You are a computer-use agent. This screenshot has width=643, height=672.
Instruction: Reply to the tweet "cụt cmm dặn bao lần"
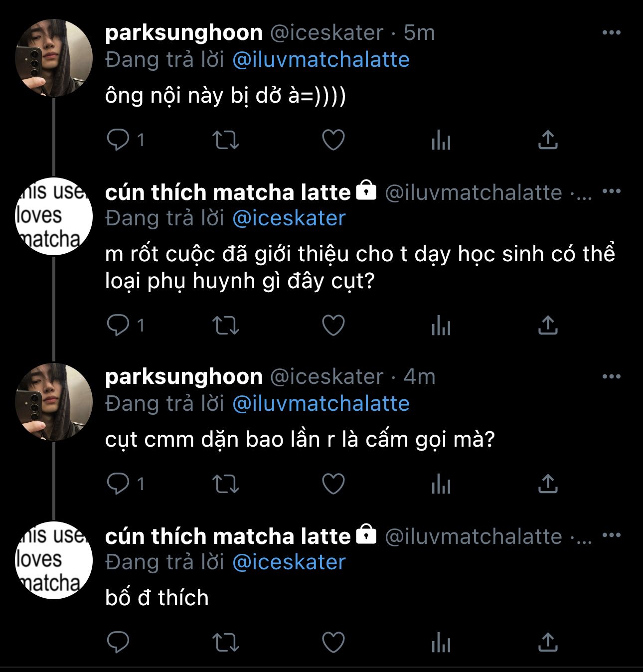(118, 484)
